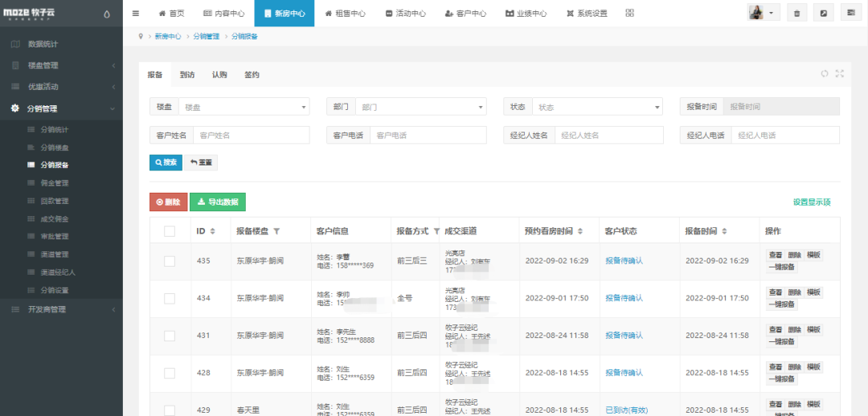Click the 客户姓名 input field

pos(251,135)
